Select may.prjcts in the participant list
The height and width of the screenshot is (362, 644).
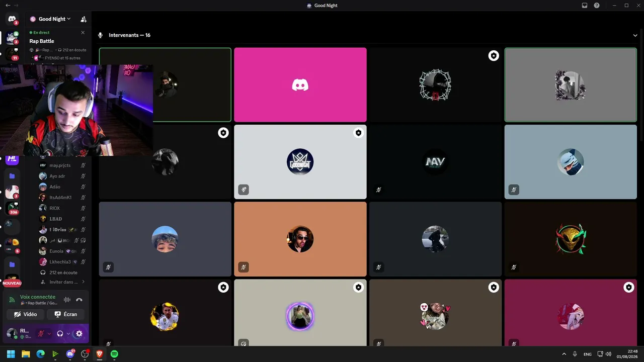coord(62,165)
